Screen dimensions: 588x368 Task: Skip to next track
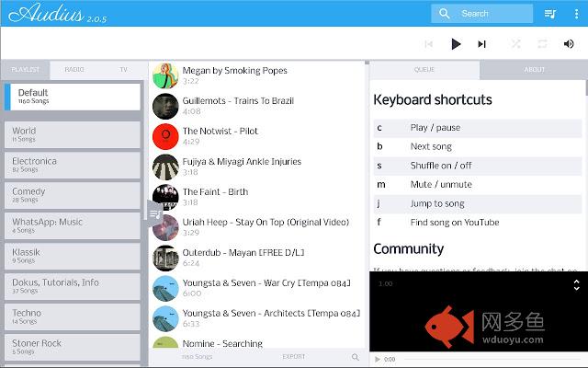pyautogui.click(x=481, y=44)
